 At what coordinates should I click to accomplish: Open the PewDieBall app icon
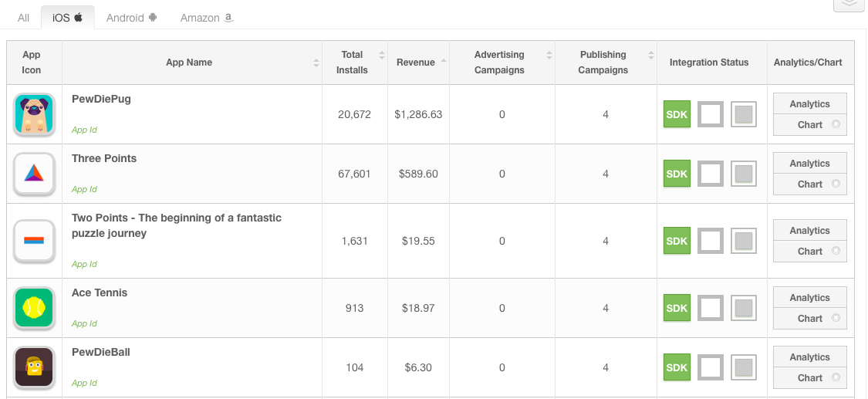pyautogui.click(x=34, y=367)
